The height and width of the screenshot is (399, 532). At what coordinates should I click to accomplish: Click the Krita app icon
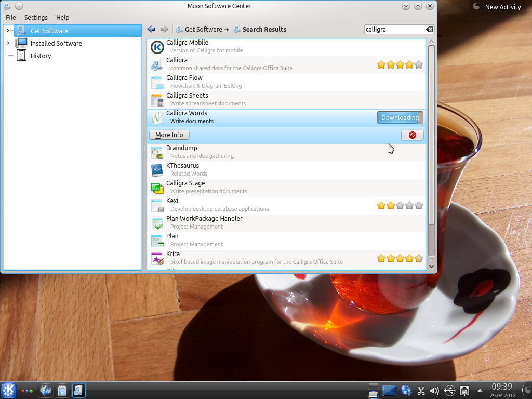click(x=157, y=259)
